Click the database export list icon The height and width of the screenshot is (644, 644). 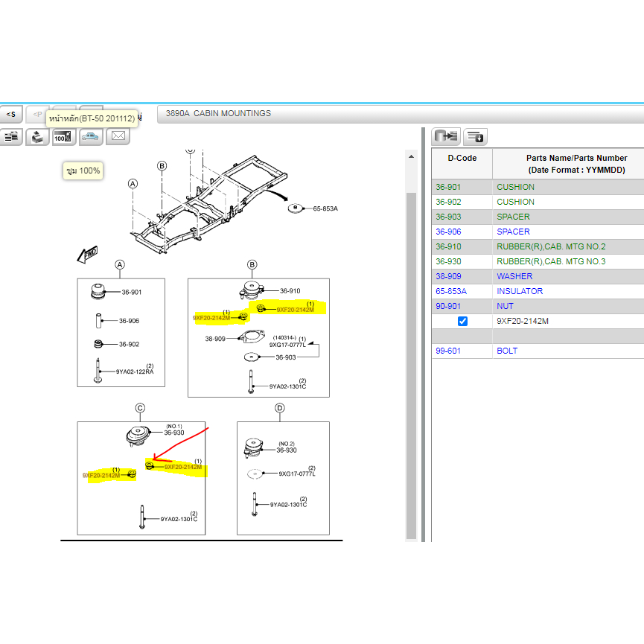(x=446, y=136)
